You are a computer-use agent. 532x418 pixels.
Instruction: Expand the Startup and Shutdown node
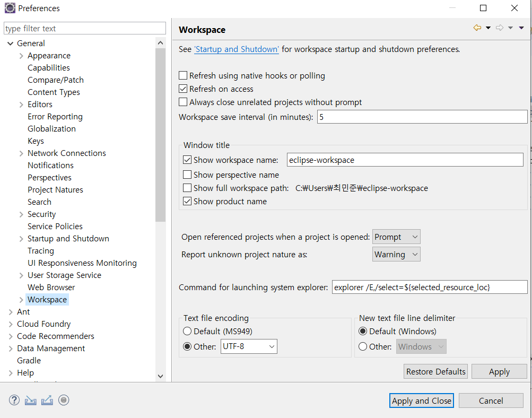pos(21,239)
